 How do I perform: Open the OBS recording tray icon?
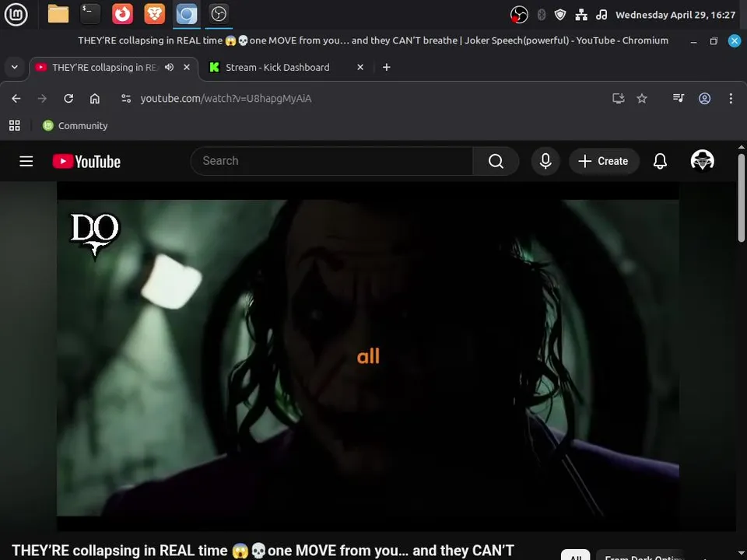tap(519, 15)
